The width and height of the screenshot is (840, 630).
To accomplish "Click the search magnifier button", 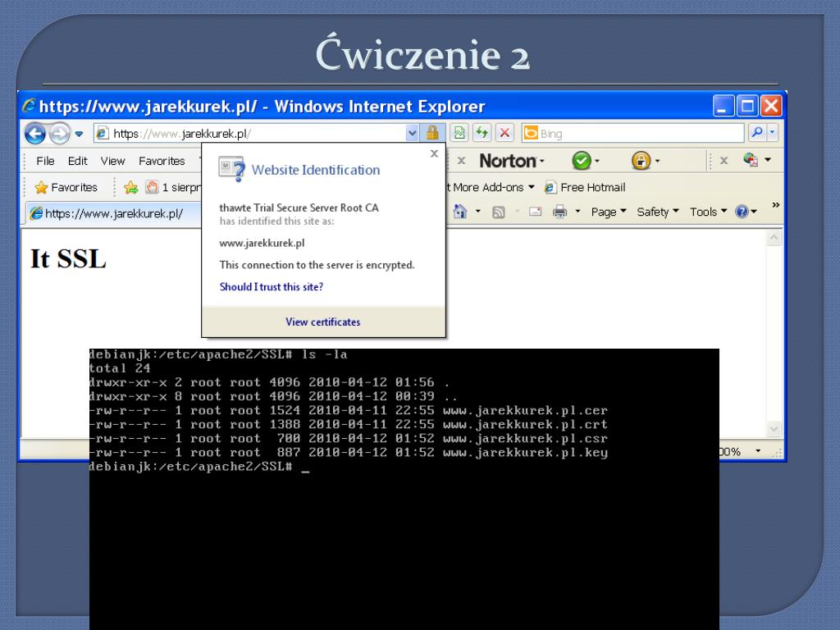I will [757, 133].
